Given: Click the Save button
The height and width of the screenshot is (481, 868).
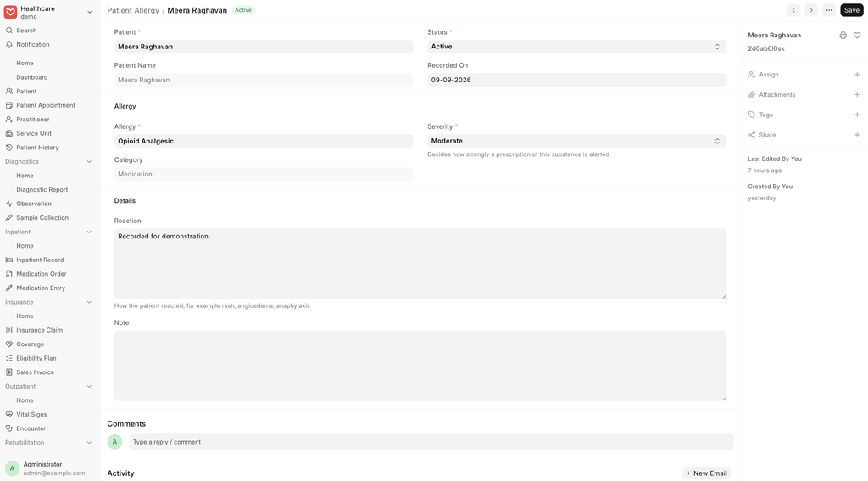Looking at the screenshot, I should point(851,10).
